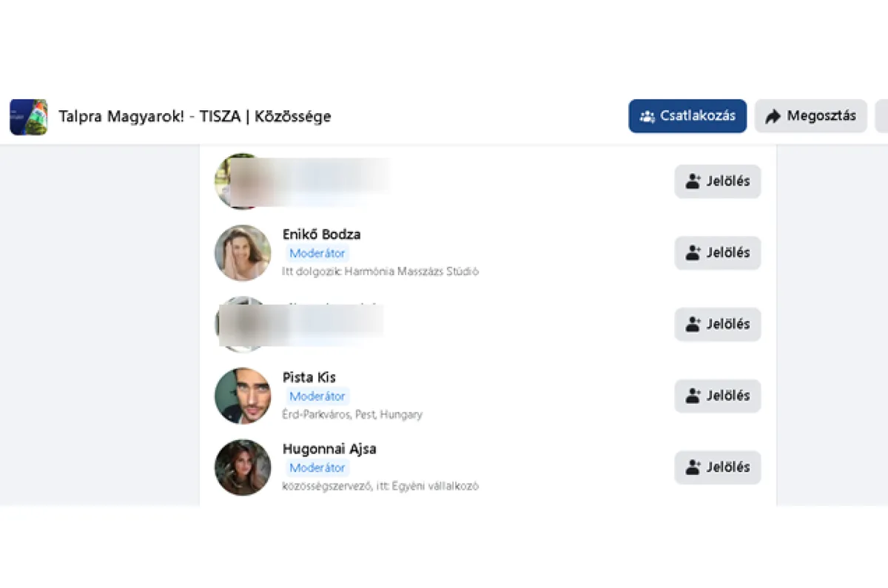Click the Hugonnai Ajsa name link

tap(329, 449)
